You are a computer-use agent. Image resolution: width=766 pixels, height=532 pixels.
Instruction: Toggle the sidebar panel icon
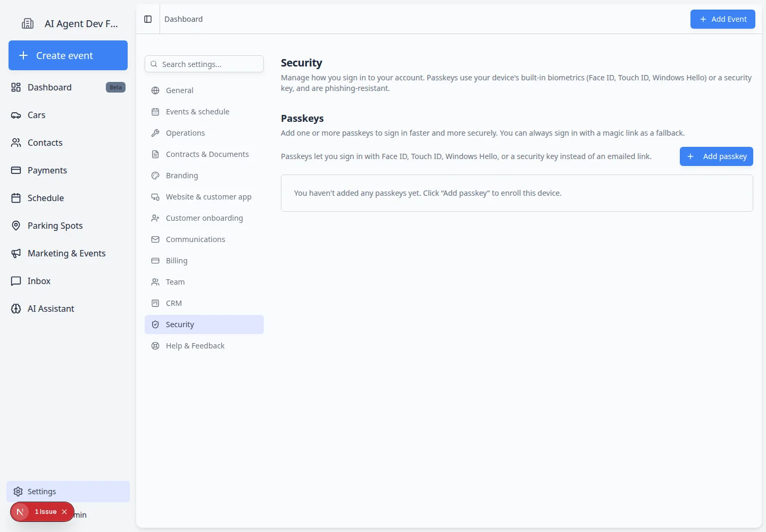[148, 19]
